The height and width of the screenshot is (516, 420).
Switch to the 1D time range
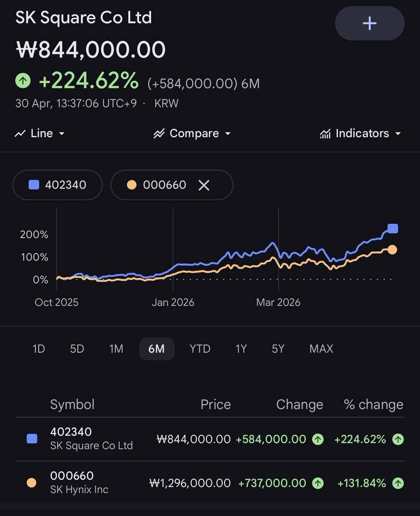point(39,348)
